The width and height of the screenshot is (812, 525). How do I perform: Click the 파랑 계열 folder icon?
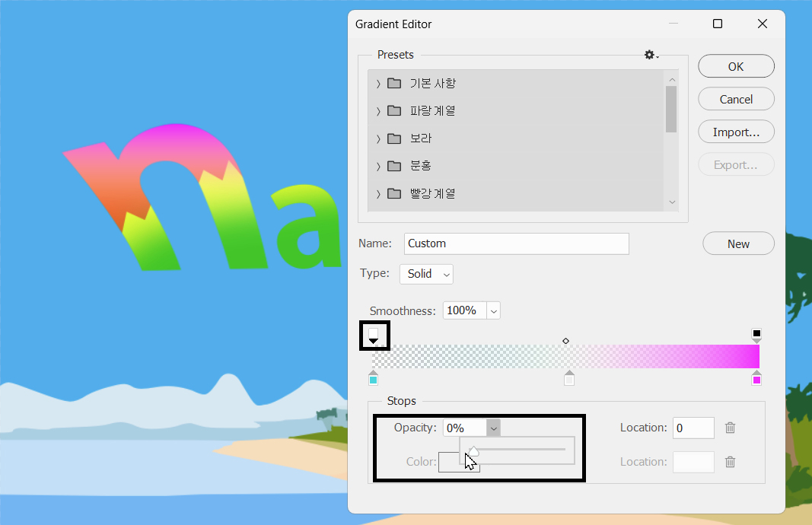click(394, 111)
